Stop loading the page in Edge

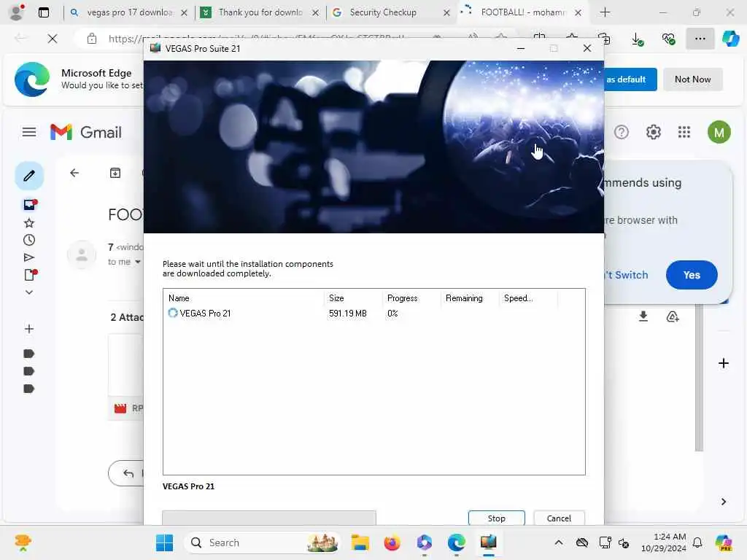(x=53, y=39)
